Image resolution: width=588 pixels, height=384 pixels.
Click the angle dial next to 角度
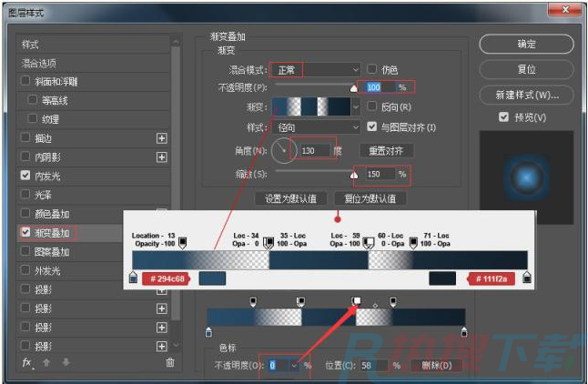[284, 149]
